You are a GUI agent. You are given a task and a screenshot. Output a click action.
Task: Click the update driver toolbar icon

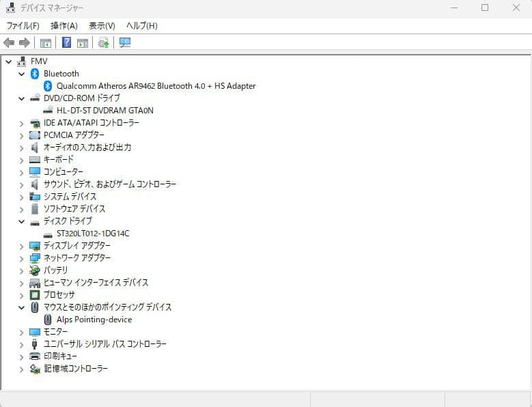(x=104, y=43)
